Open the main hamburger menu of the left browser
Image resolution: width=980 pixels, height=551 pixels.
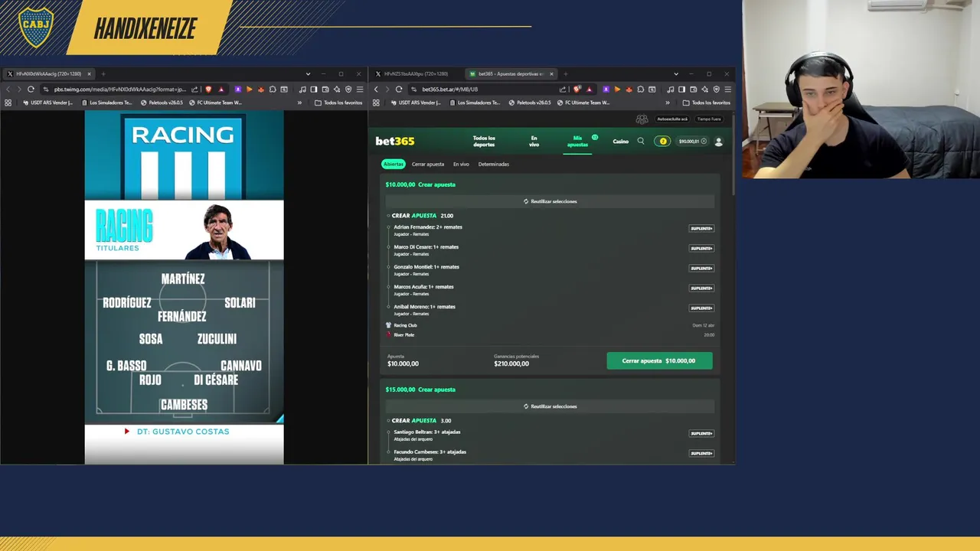(360, 89)
